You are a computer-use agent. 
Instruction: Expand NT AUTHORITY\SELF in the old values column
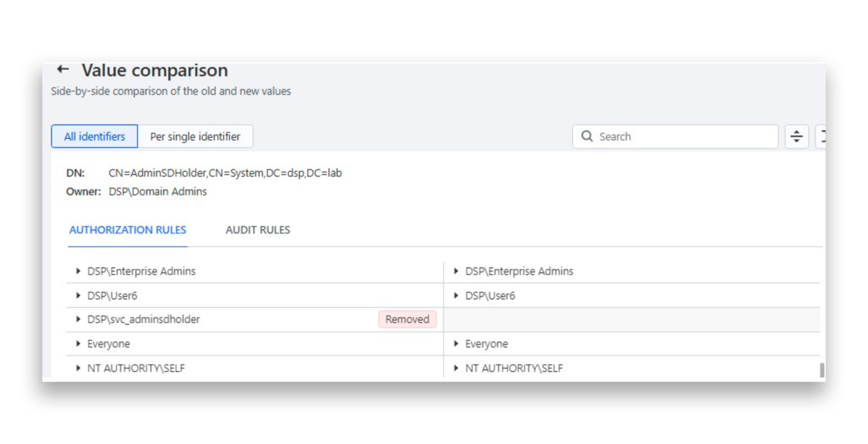(78, 368)
